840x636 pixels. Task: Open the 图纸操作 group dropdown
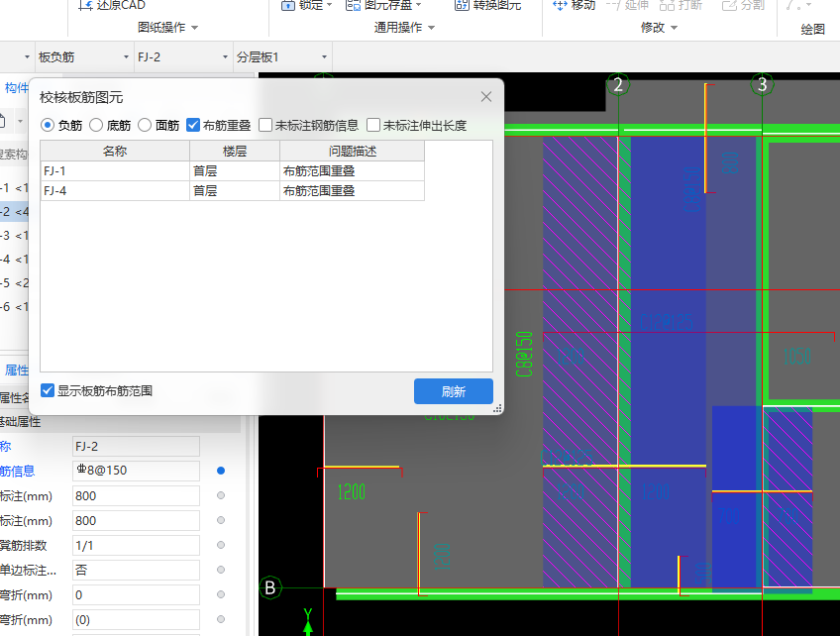click(194, 28)
